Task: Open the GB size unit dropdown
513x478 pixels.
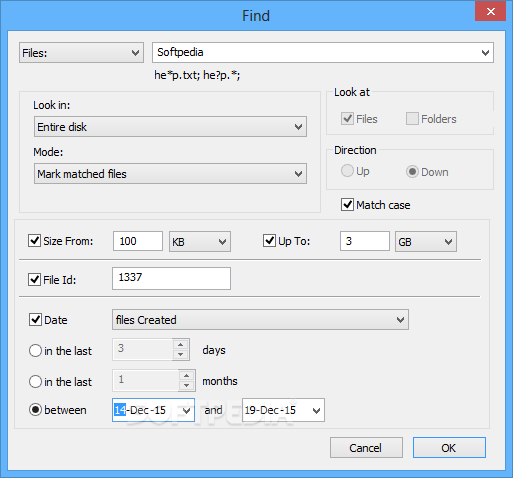Action: click(x=426, y=242)
